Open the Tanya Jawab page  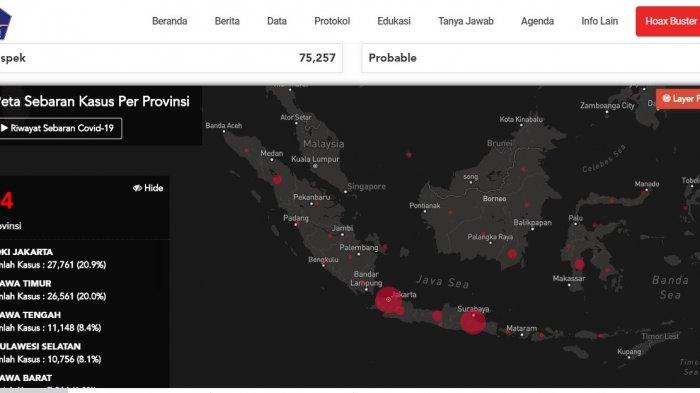[x=466, y=21]
